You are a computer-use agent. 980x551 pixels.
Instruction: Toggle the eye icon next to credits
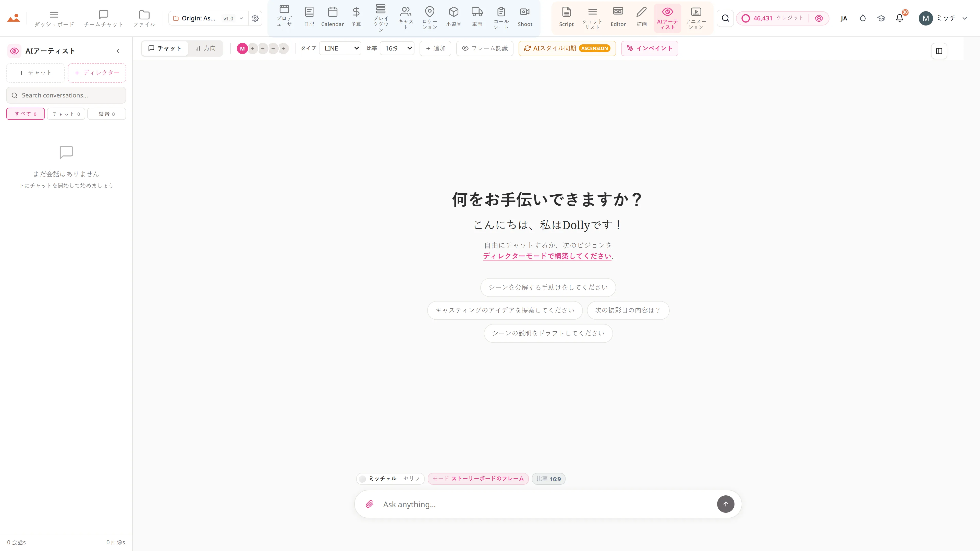point(819,18)
